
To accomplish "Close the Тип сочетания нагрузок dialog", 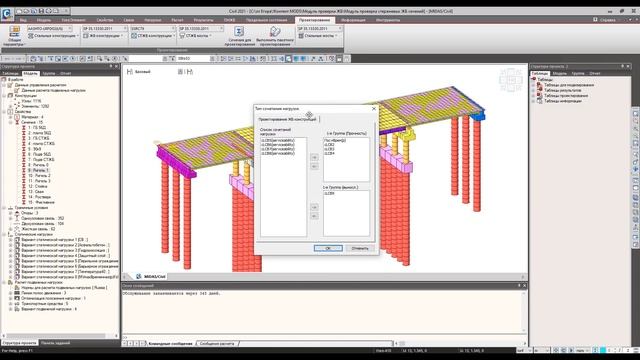I will click(x=373, y=109).
